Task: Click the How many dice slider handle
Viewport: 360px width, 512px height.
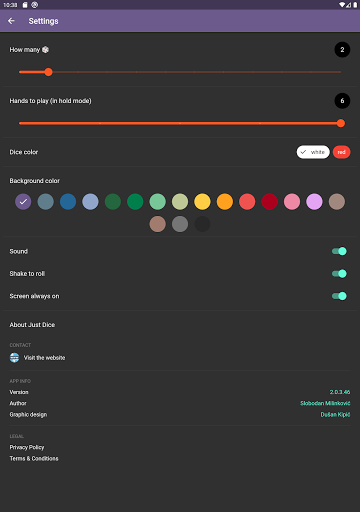Action: [x=48, y=72]
